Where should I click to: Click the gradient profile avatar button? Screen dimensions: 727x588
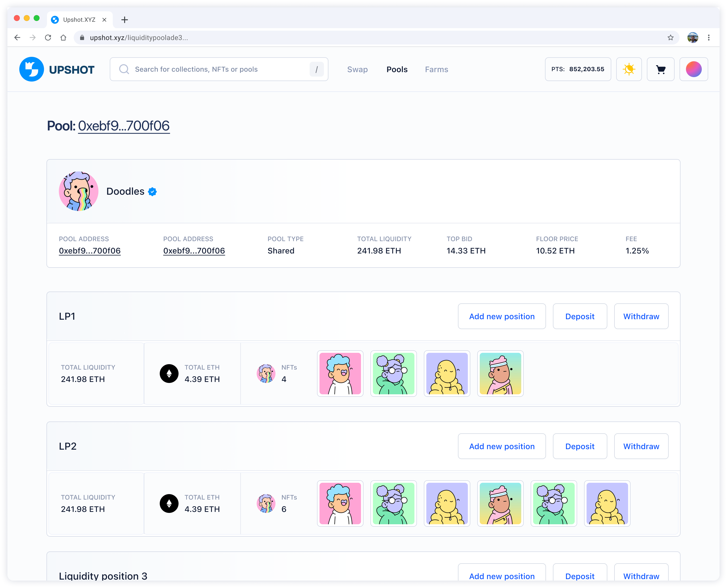693,69
